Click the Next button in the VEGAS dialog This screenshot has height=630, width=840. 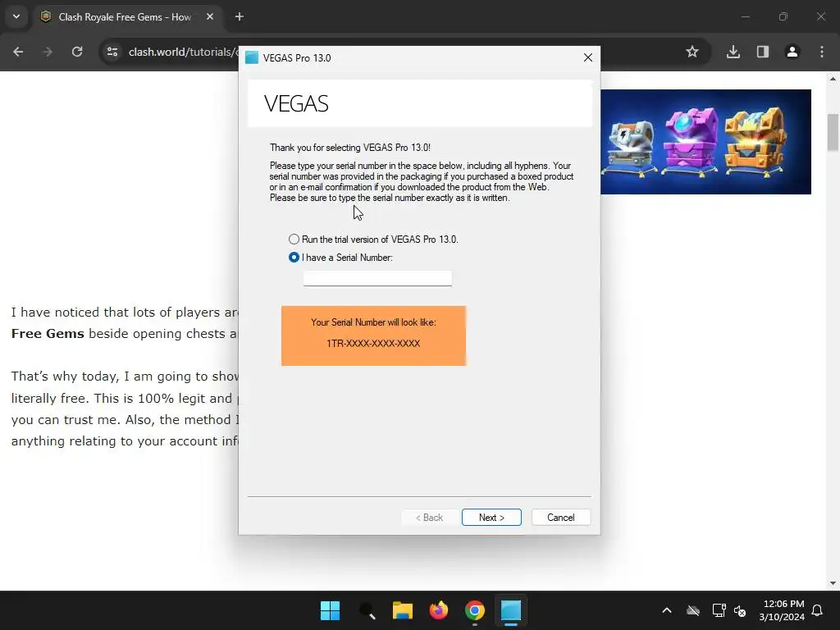491,518
